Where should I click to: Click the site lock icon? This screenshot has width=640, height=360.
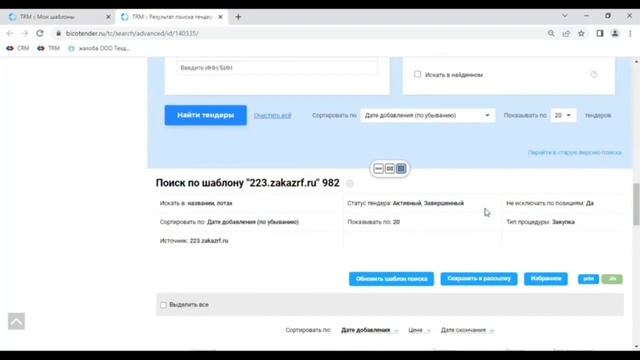[58, 33]
